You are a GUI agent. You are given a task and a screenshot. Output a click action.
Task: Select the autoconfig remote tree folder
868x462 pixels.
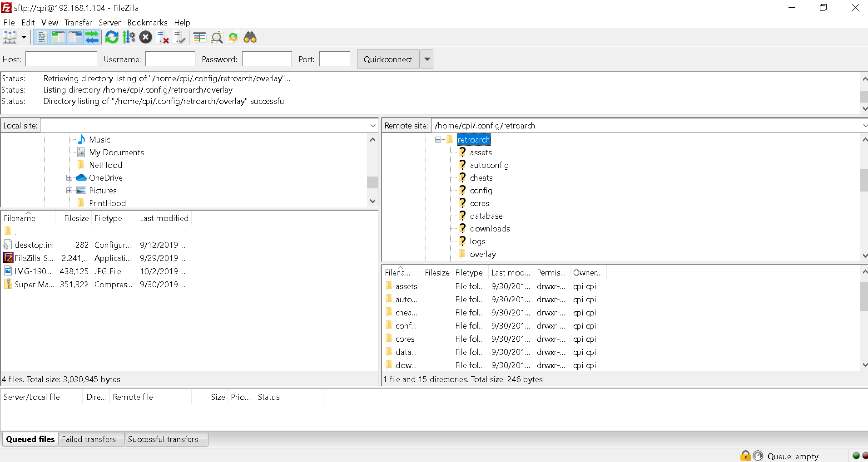click(489, 165)
